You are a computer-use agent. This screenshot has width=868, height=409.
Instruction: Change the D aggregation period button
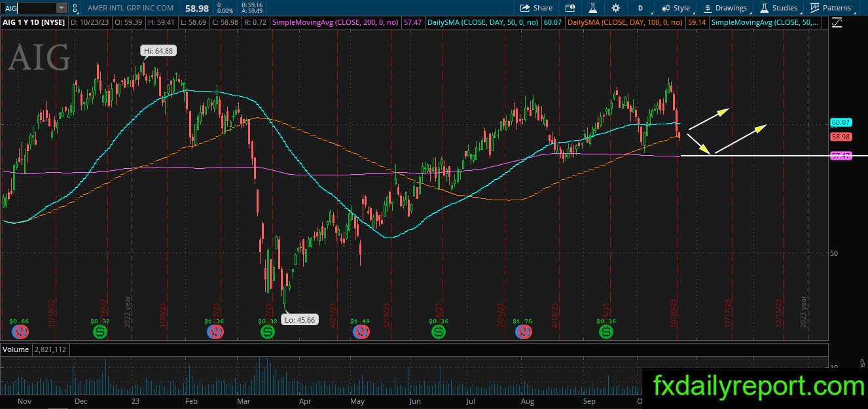pos(640,8)
